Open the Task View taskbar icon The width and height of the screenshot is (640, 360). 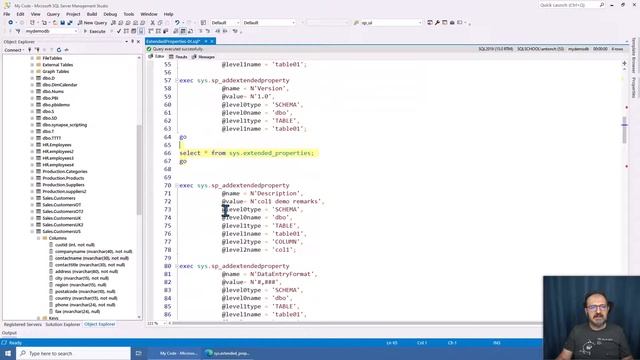[x=139, y=353]
